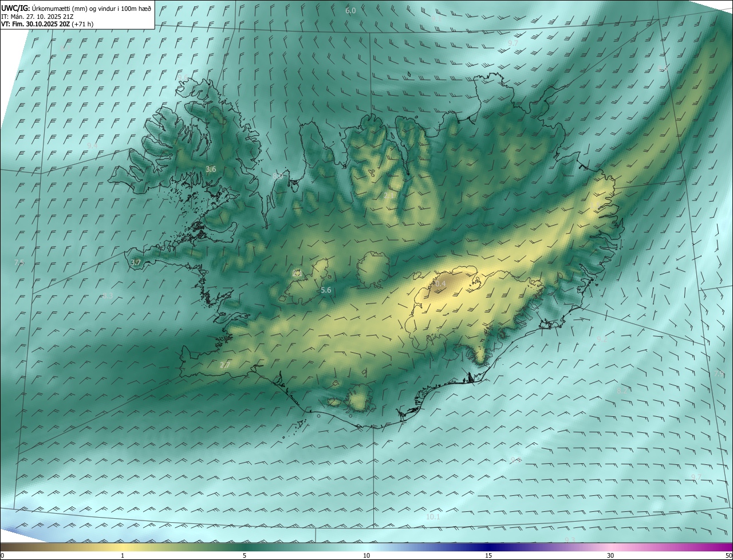Click the 8.3 value southwest of the 3.7 label
733x560 pixels.
[108, 296]
